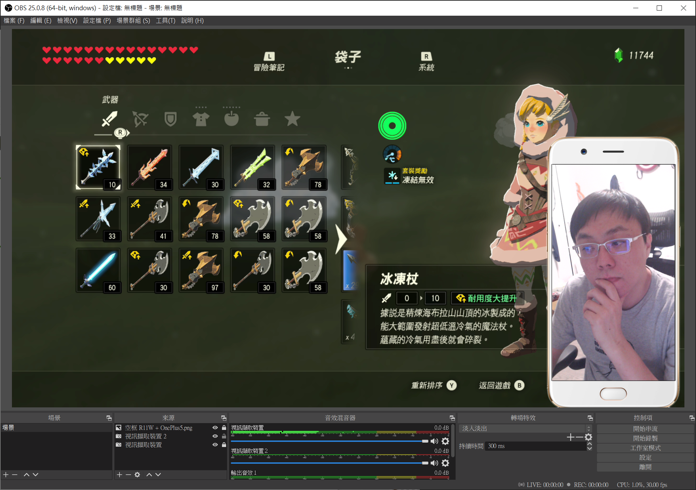
Task: Click the transition properties gear icon
Action: (x=588, y=437)
